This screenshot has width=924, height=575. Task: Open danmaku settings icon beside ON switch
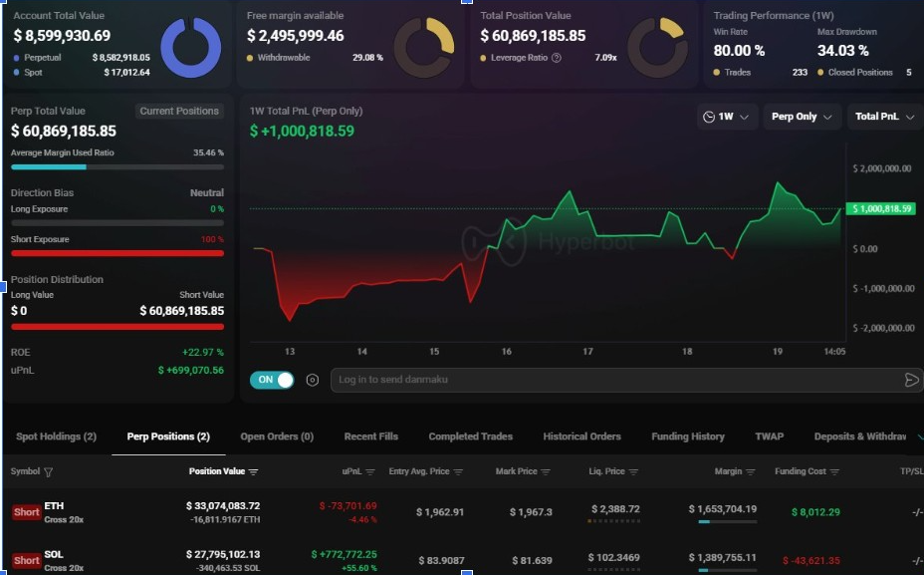point(313,381)
